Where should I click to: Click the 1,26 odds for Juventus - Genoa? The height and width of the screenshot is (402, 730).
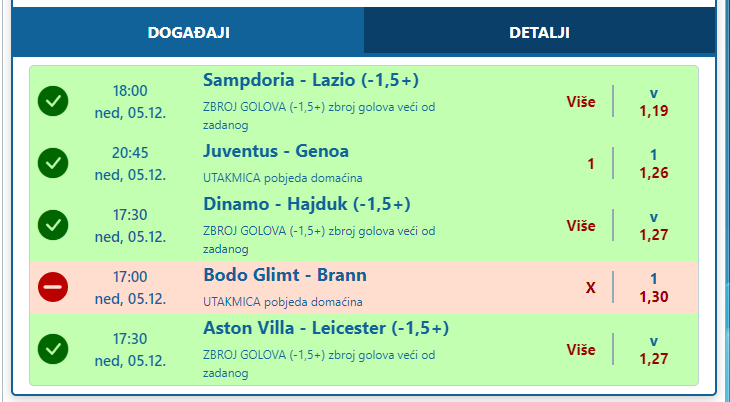pos(654,173)
